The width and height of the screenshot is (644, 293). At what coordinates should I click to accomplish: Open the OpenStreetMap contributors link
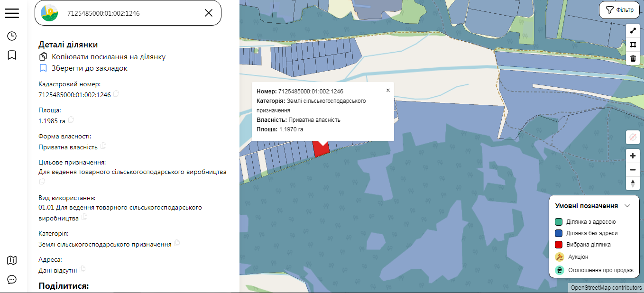coord(606,287)
